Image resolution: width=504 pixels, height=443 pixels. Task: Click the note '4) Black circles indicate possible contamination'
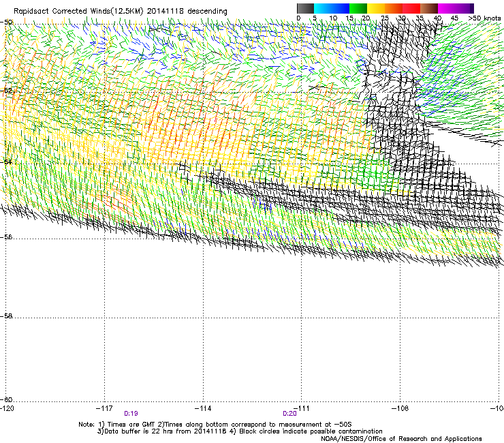[x=306, y=431]
